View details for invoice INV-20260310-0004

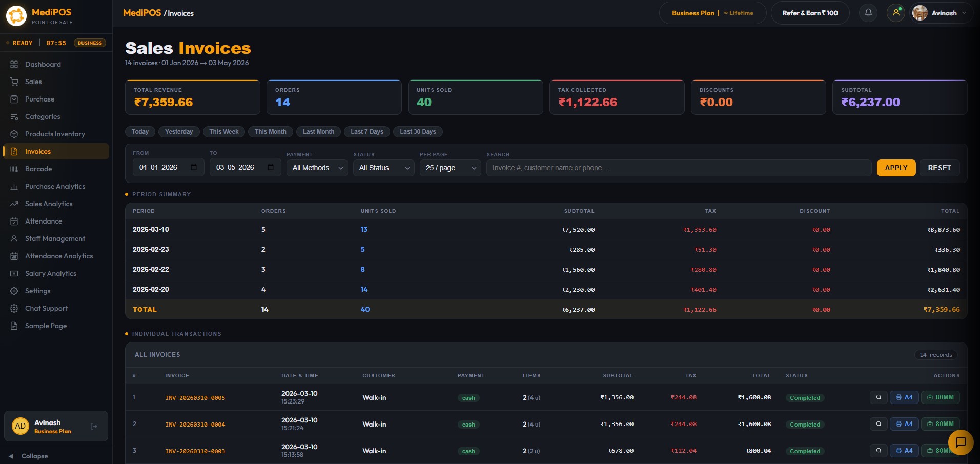click(879, 424)
